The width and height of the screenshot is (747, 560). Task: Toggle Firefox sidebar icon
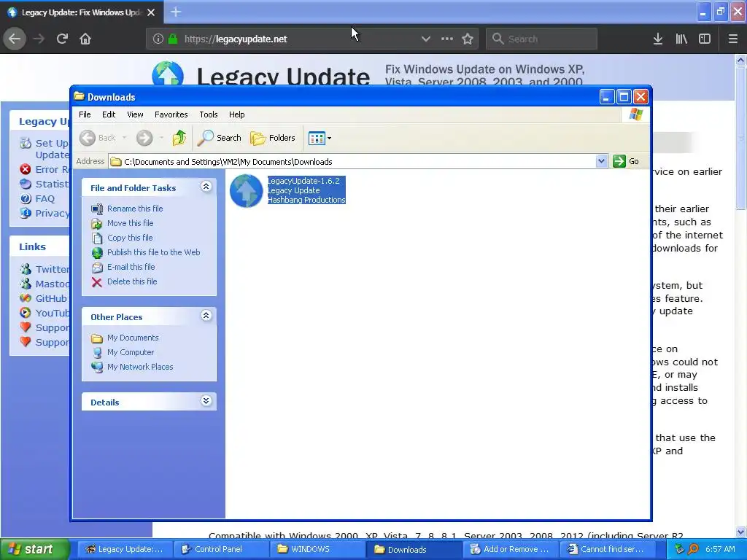[x=705, y=39]
